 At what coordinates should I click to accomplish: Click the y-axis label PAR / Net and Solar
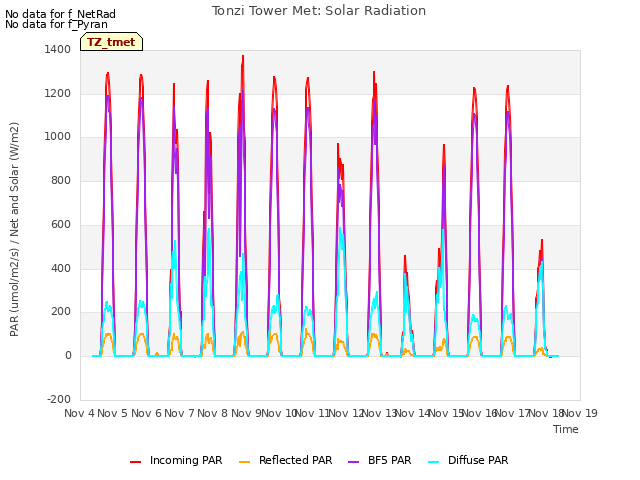[14, 229]
